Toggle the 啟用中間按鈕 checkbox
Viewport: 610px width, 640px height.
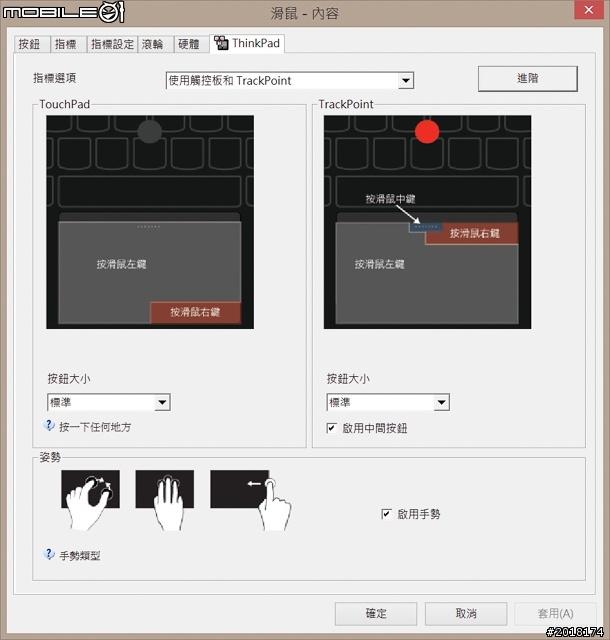pyautogui.click(x=331, y=428)
